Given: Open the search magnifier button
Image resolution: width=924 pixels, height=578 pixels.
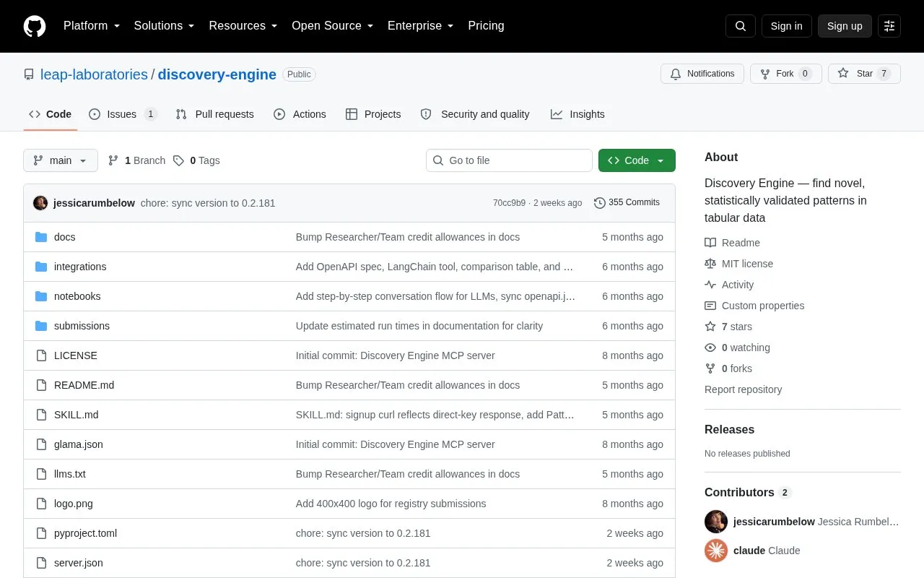Looking at the screenshot, I should pos(741,26).
